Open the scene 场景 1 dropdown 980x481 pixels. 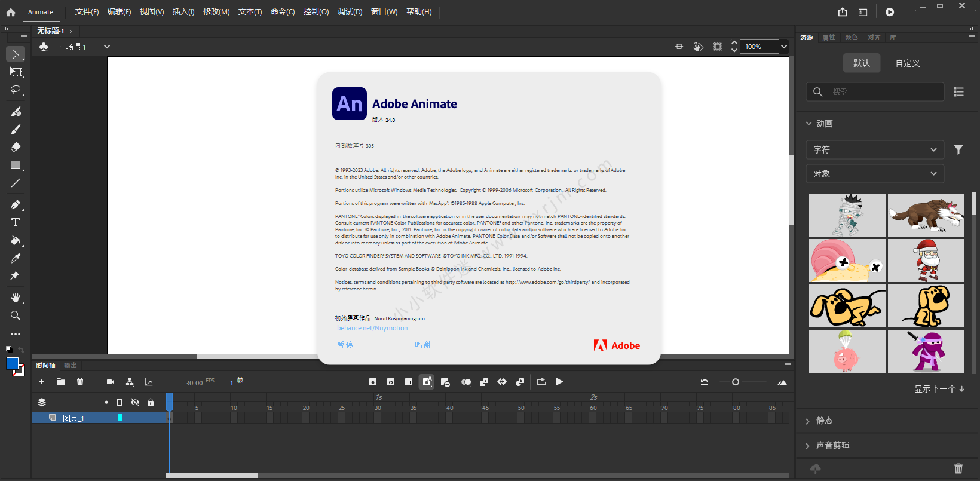107,47
